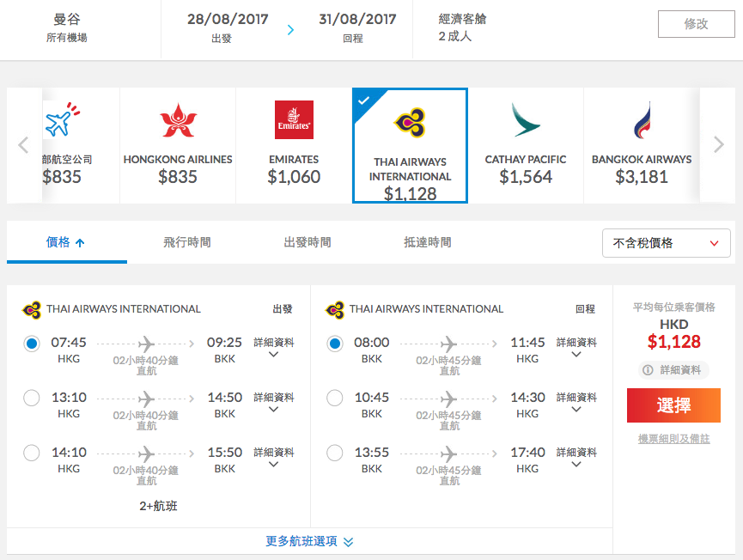This screenshot has height=560, width=743.
Task: Expand details for the 10:45 return flight
Action: click(576, 402)
